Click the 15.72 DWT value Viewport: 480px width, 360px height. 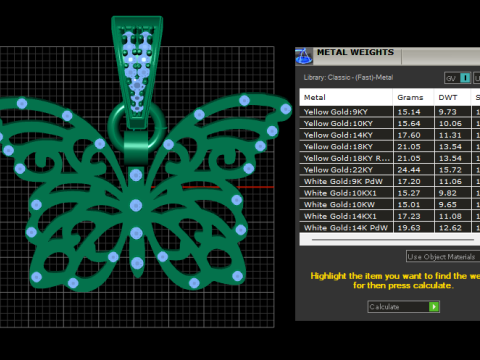(450, 170)
